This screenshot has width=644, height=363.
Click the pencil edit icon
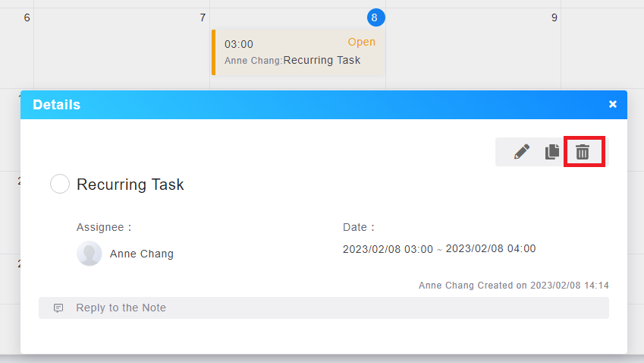click(x=521, y=152)
